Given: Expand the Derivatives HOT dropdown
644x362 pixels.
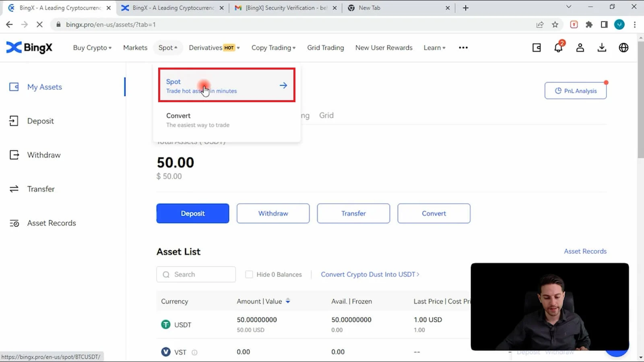Looking at the screenshot, I should coord(214,47).
